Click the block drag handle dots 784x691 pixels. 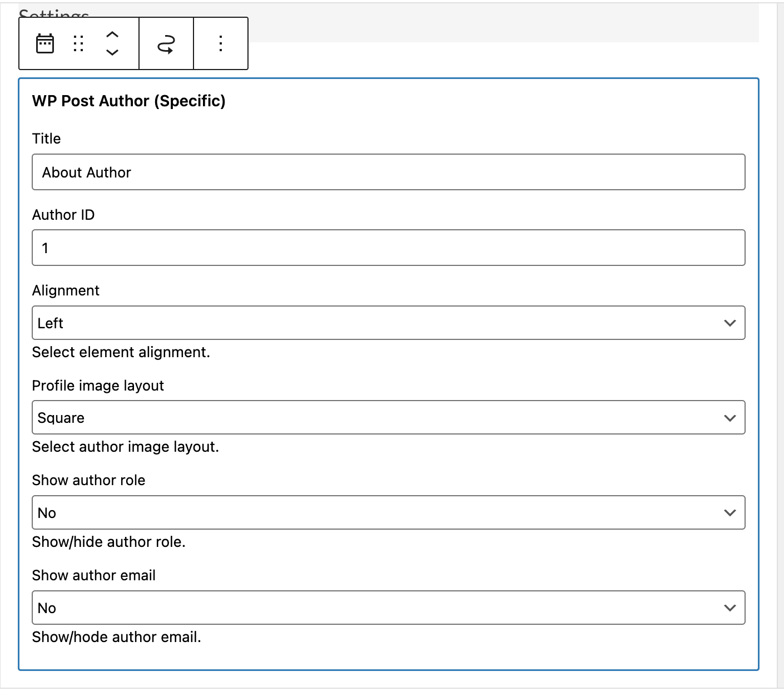(x=78, y=43)
